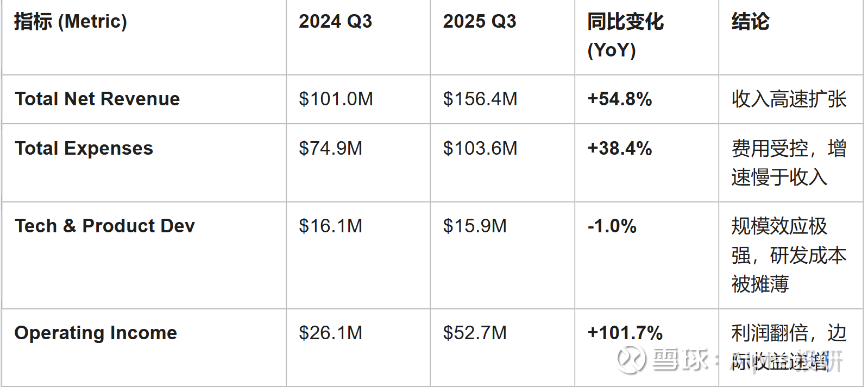Click the 2025 Q3 column header
The width and height of the screenshot is (868, 387).
coord(479,22)
